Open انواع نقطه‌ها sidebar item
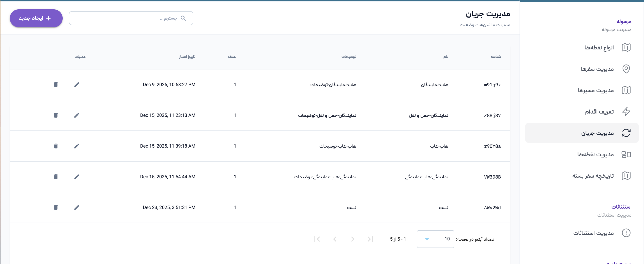Screen dimensions: 644x264 tap(599, 48)
